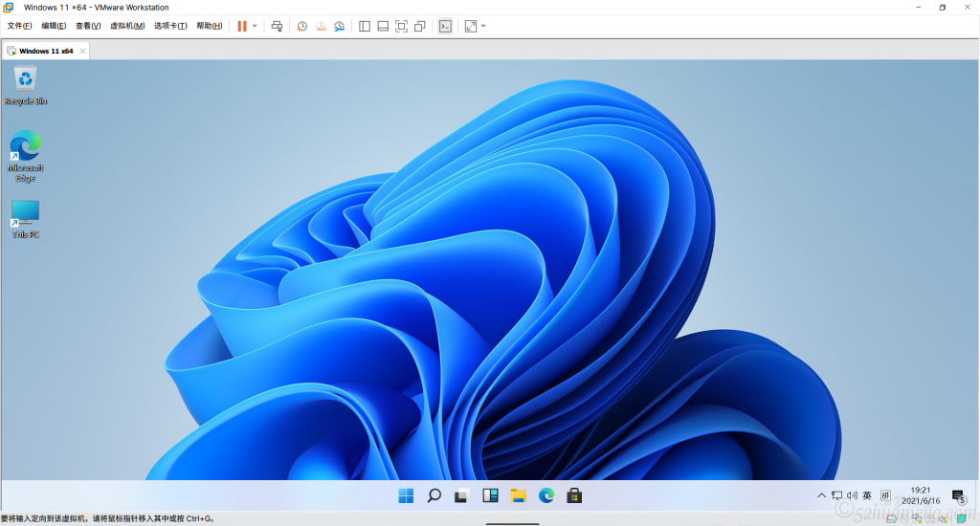Take a snapshot of the virtual machine
The height and width of the screenshot is (526, 980).
click(x=302, y=26)
